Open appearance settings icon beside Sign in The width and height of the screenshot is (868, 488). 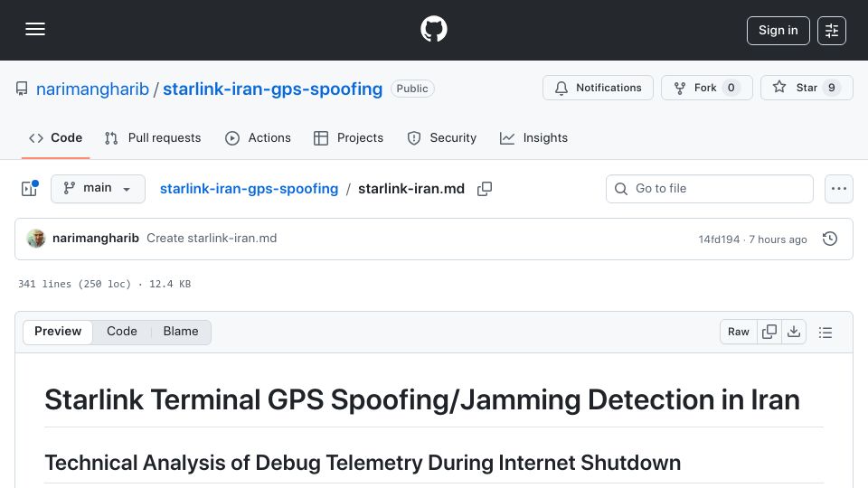coord(832,31)
